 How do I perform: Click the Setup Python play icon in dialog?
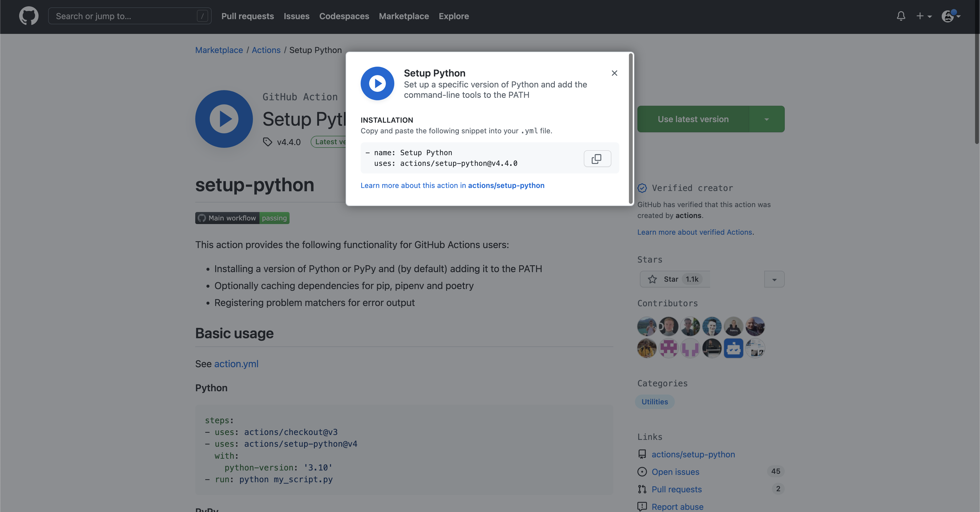(377, 84)
